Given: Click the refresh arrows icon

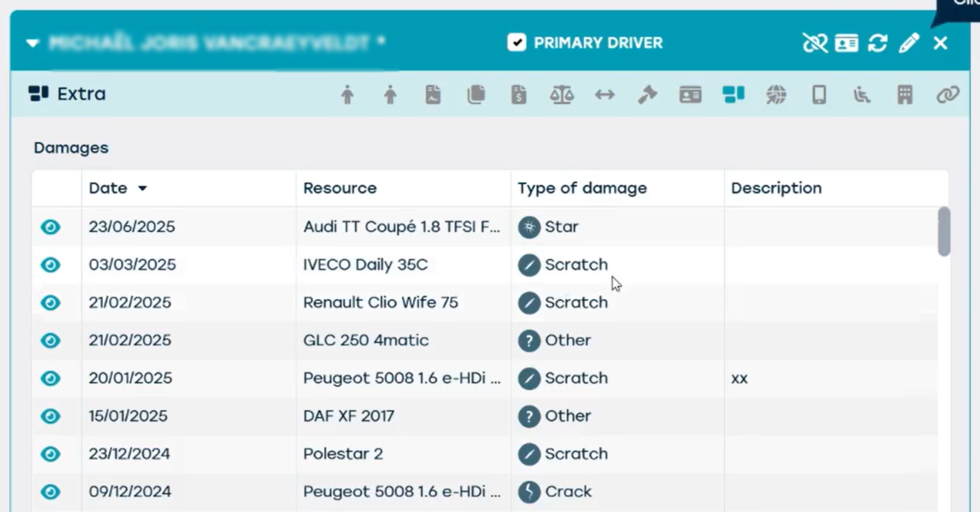Looking at the screenshot, I should (878, 43).
